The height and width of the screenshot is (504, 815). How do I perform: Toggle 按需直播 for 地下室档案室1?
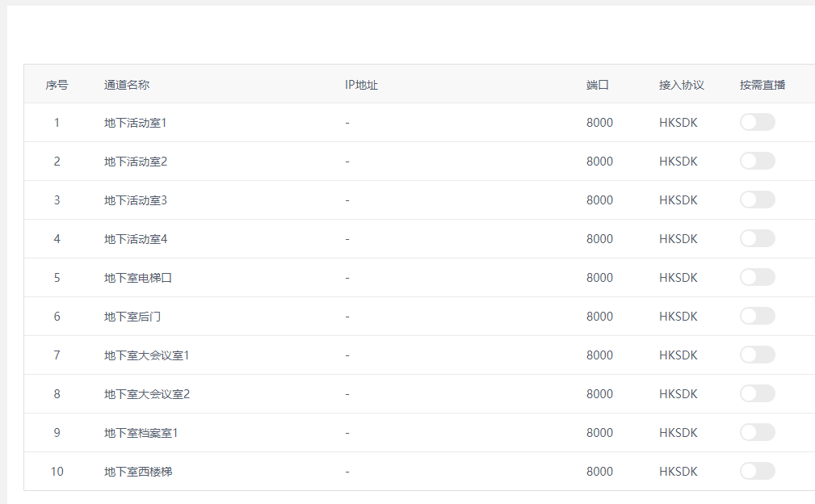pos(757,432)
